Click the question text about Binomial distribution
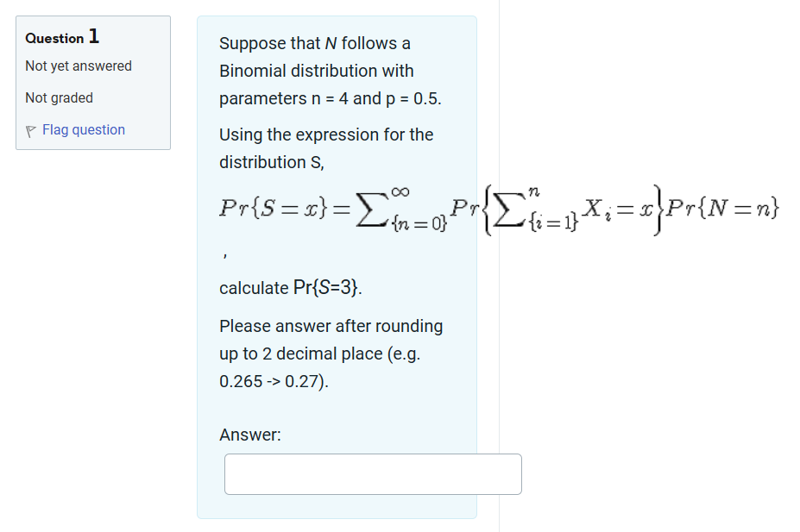Screen dimensions: 800x532 (314, 70)
